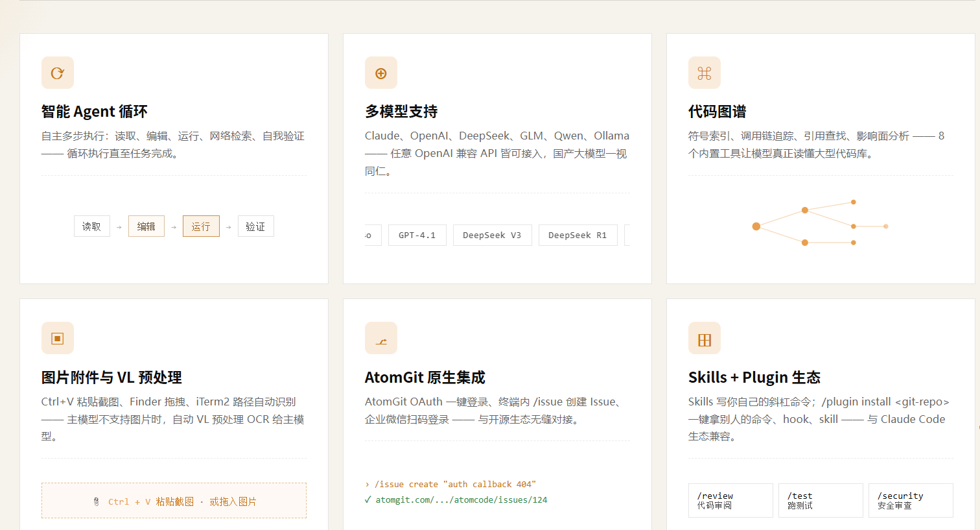Click the branch icon above AtomGit 原生集成
The width and height of the screenshot is (980, 530).
click(381, 338)
